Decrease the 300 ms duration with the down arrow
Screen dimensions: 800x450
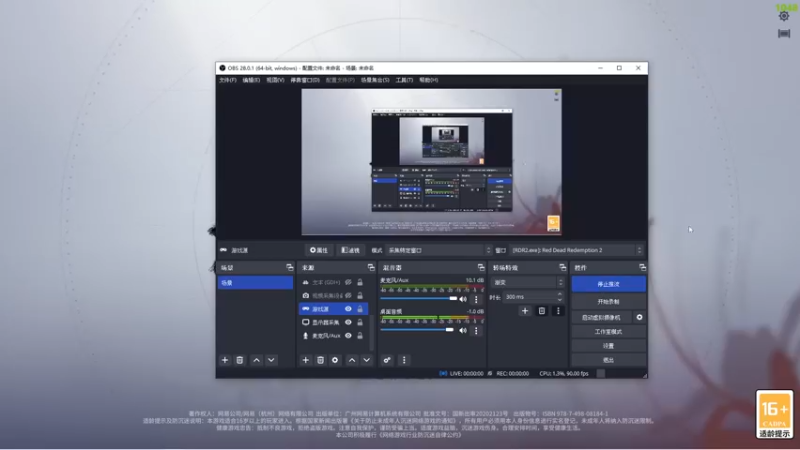pos(560,299)
